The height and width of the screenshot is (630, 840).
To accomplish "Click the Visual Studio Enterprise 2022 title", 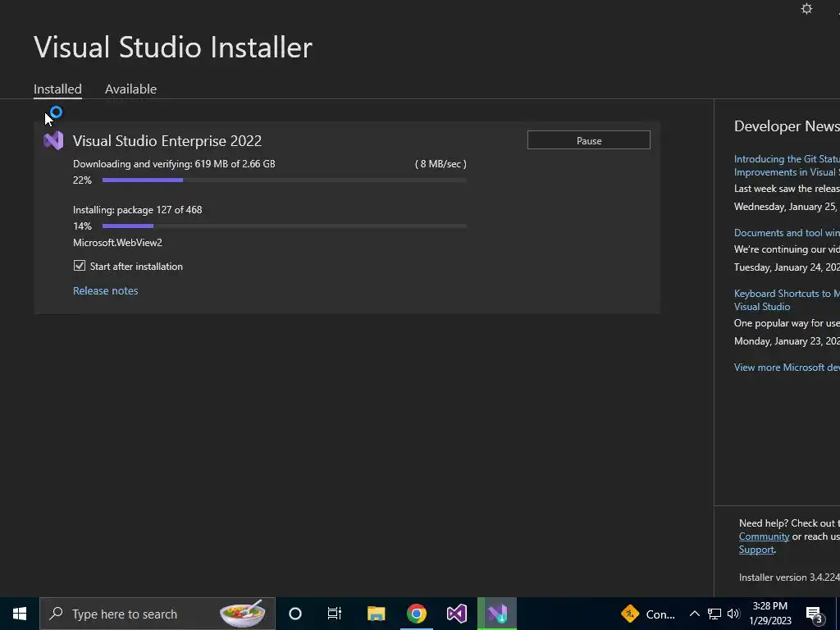I will click(167, 141).
